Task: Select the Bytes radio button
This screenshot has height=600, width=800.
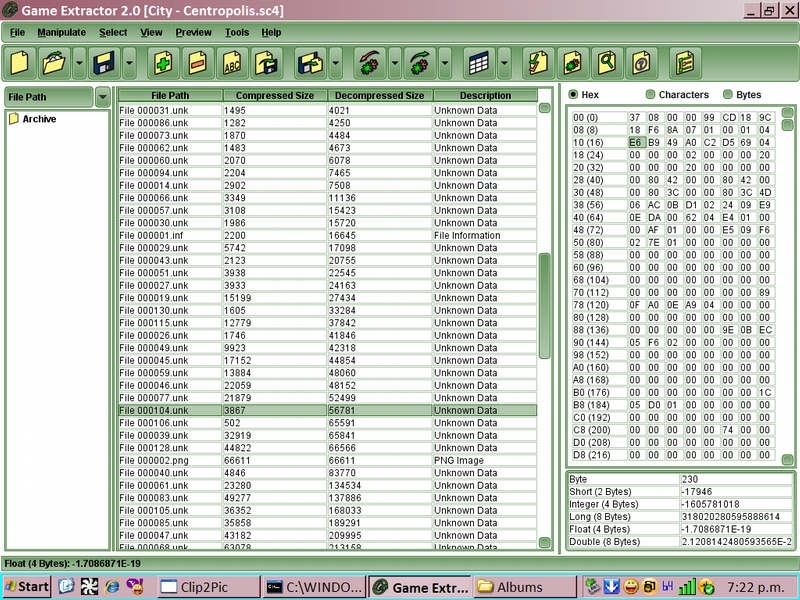Action: [x=728, y=94]
